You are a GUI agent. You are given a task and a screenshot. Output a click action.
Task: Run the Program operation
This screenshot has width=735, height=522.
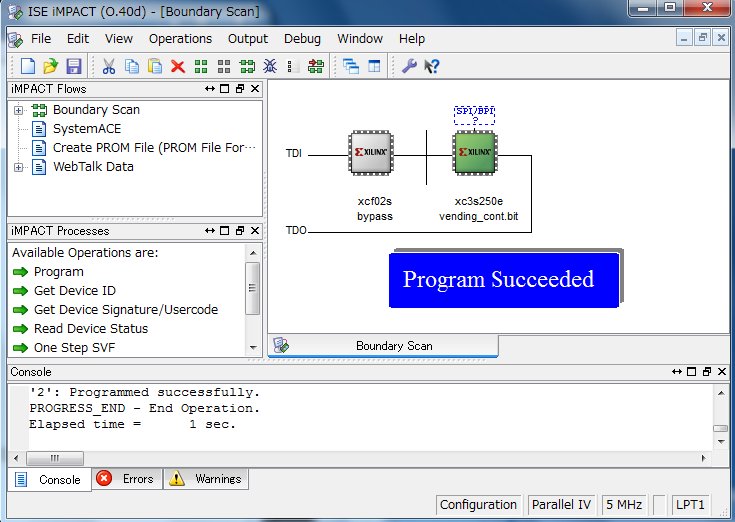[x=59, y=272]
